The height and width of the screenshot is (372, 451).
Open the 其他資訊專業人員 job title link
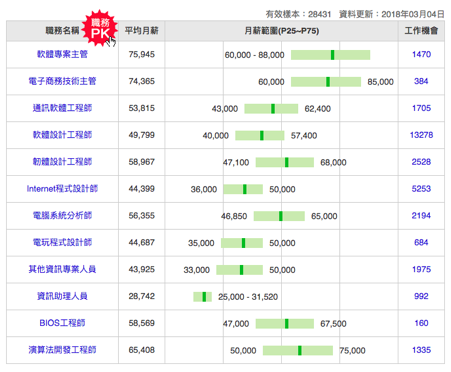click(x=62, y=269)
